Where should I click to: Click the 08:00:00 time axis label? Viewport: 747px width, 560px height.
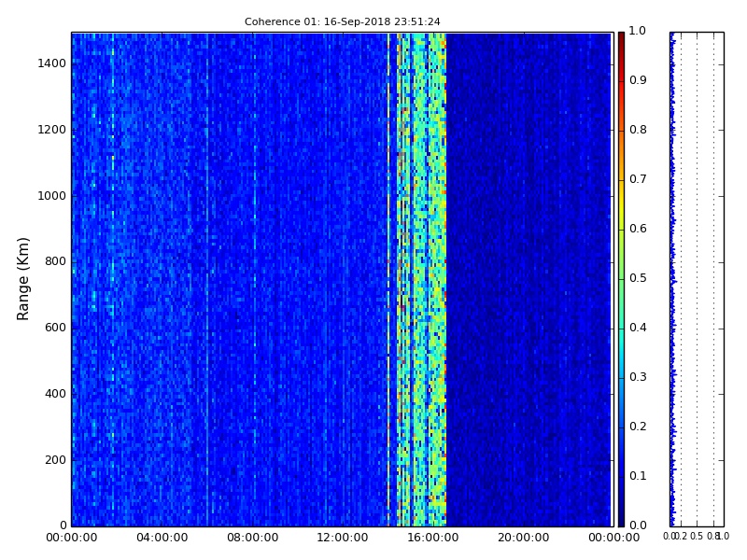click(x=252, y=538)
